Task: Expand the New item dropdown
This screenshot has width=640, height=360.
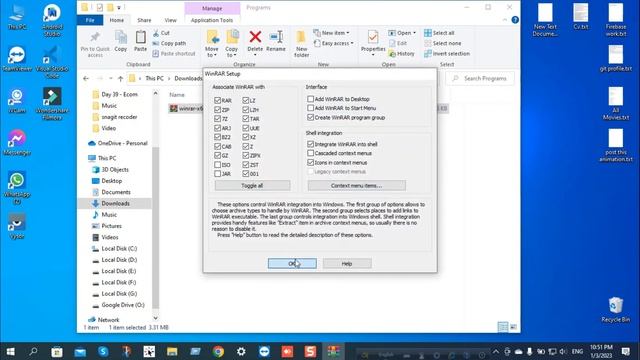Action: (348, 33)
